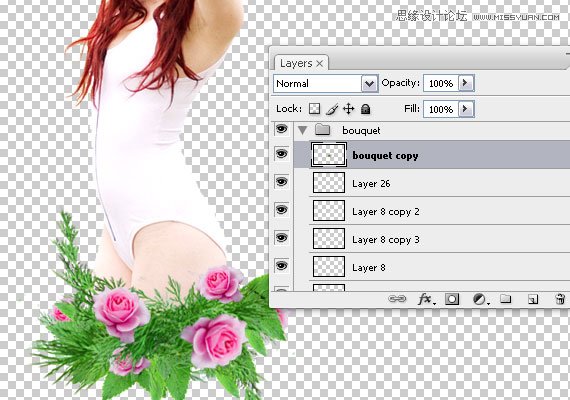570x400 pixels.
Task: Collapse the bouquet group
Action: [302, 130]
